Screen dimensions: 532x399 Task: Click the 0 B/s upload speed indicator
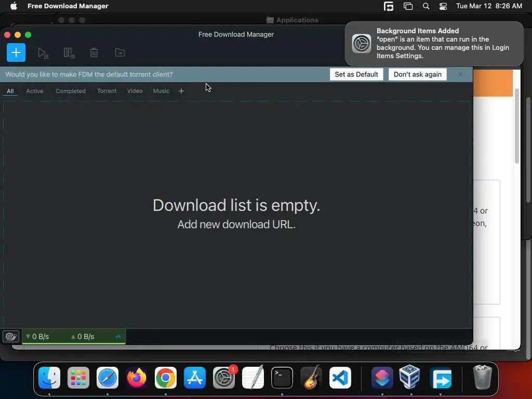[83, 337]
